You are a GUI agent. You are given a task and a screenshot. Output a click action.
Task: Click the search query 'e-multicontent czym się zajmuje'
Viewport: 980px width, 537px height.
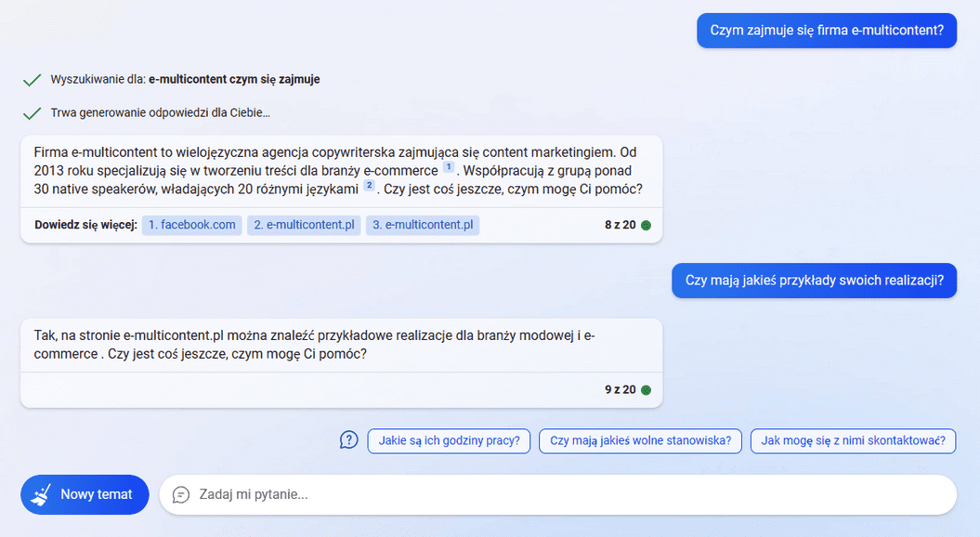(x=234, y=80)
